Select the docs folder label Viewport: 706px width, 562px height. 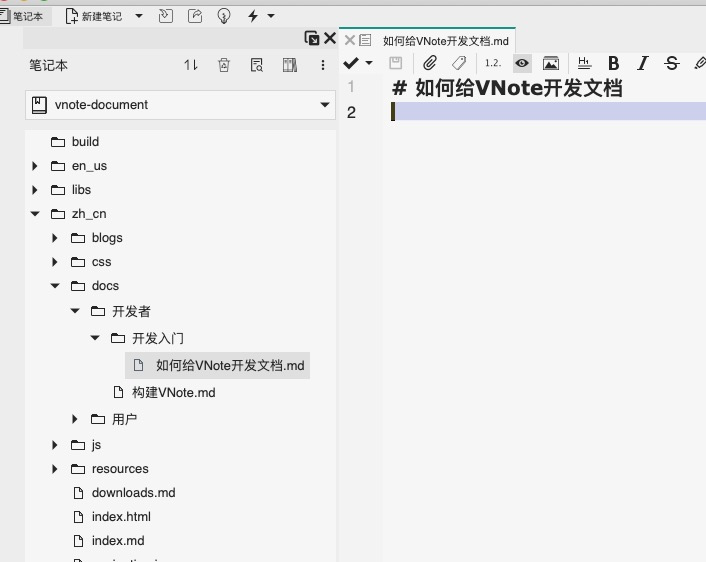coord(105,286)
